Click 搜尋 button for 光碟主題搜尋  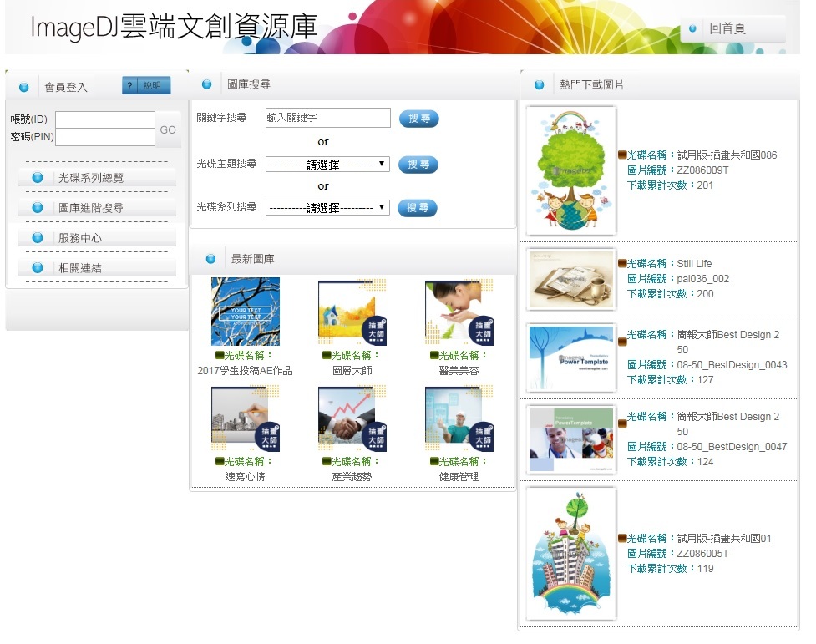418,165
